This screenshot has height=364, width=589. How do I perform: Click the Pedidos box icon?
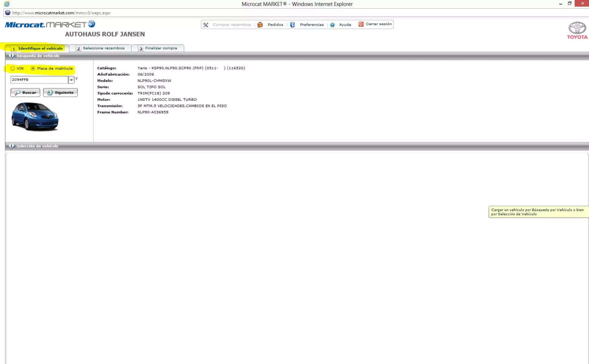click(x=260, y=25)
